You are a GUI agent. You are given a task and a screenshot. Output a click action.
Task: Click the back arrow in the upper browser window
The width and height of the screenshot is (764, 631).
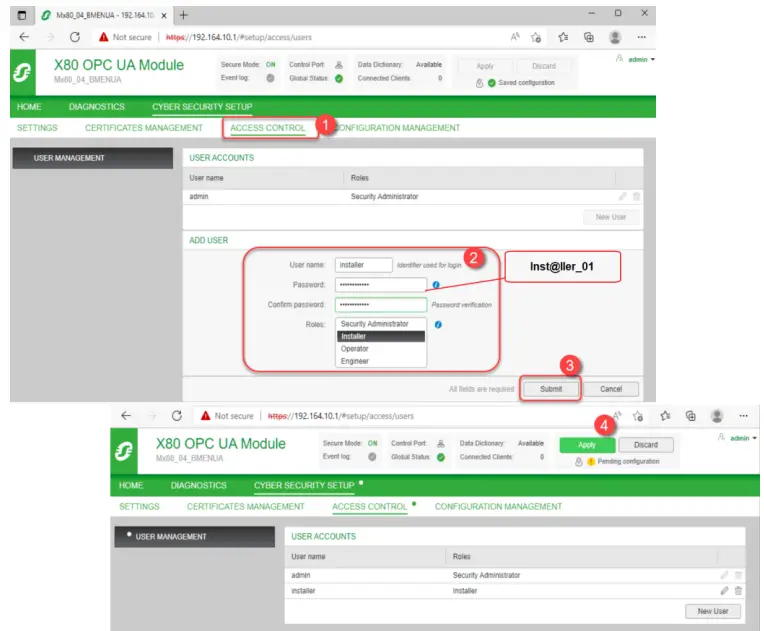tap(24, 37)
